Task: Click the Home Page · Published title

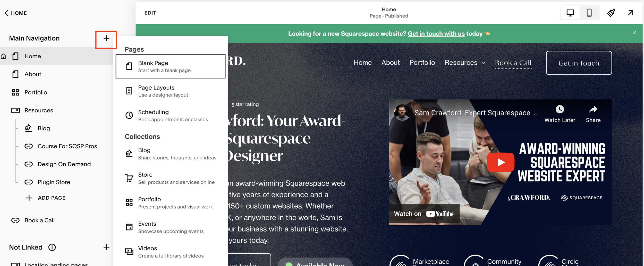Action: (x=389, y=13)
